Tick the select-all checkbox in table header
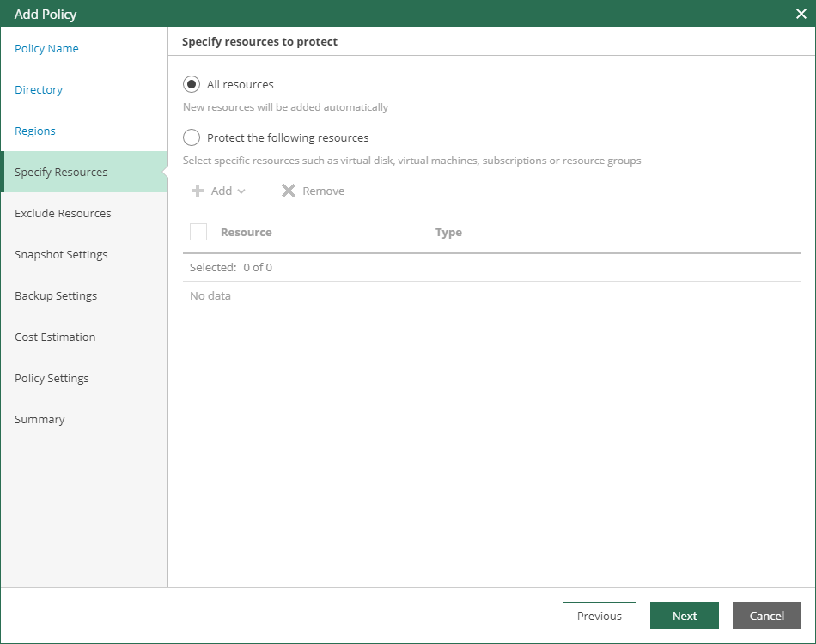The width and height of the screenshot is (816, 644). [198, 232]
